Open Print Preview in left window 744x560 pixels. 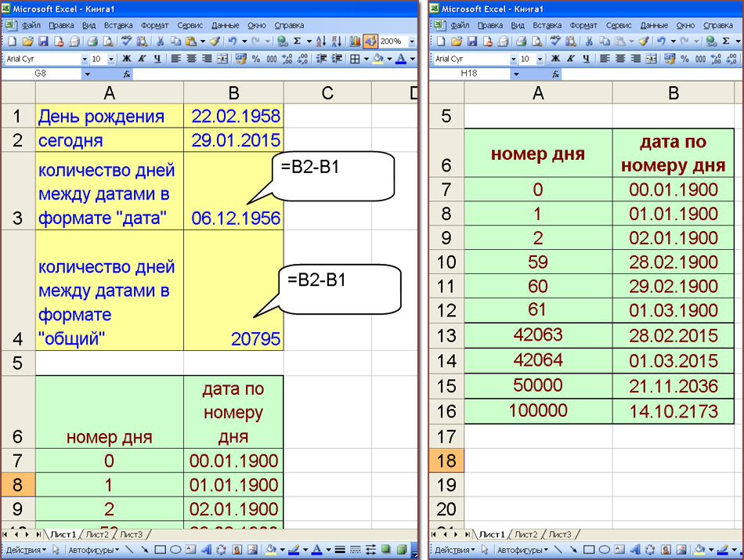(x=108, y=42)
